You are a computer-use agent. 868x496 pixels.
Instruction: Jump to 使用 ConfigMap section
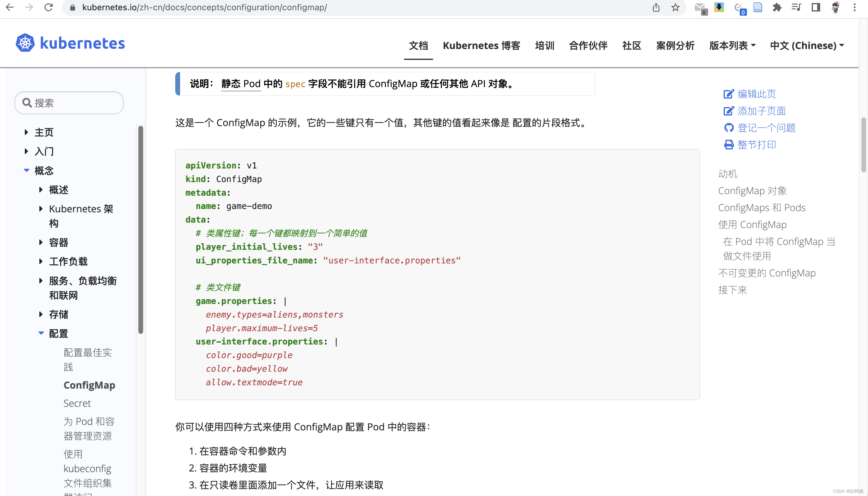[x=752, y=224]
